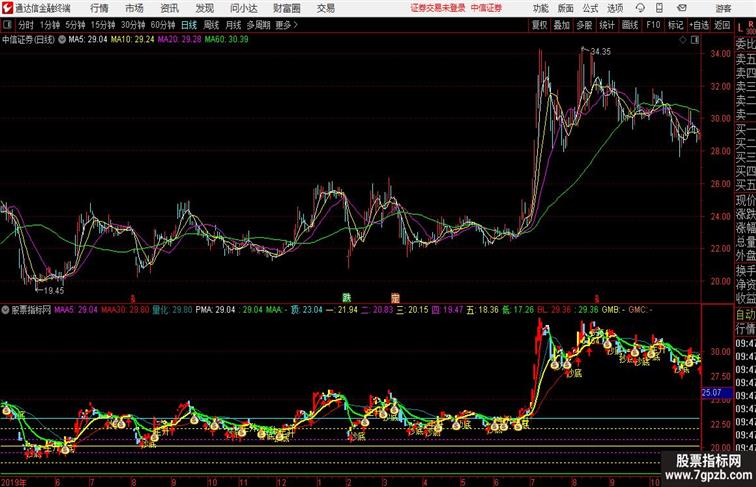Click the 换手 row in quote panel
This screenshot has width=756, height=487.
(745, 271)
